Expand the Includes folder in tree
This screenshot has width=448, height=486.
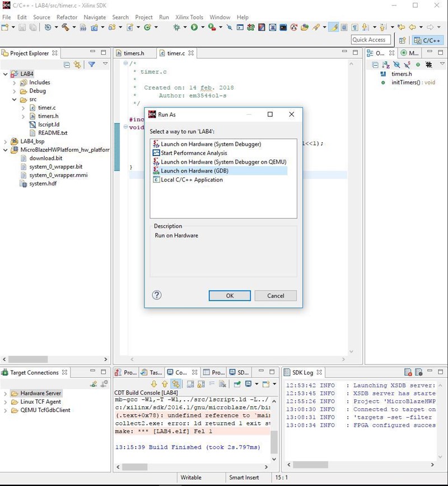pos(15,82)
